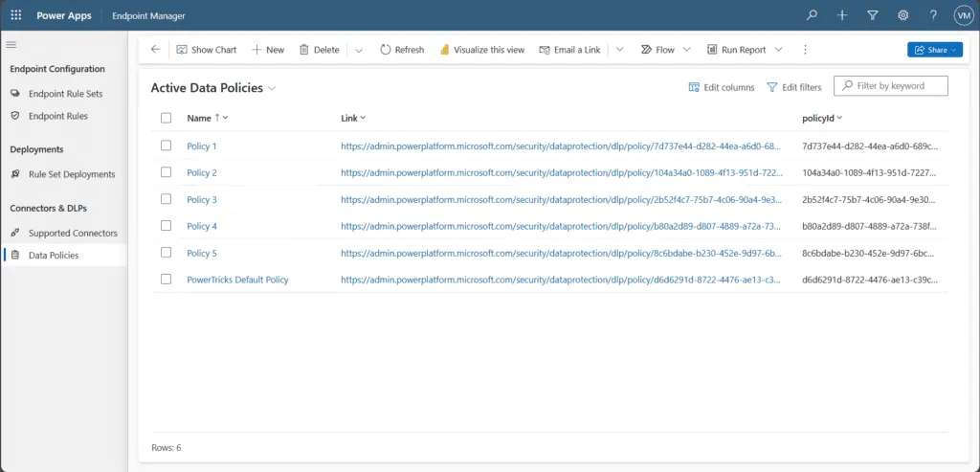The image size is (980, 472).
Task: Open the more commands vertical ellipsis
Action: 805,50
